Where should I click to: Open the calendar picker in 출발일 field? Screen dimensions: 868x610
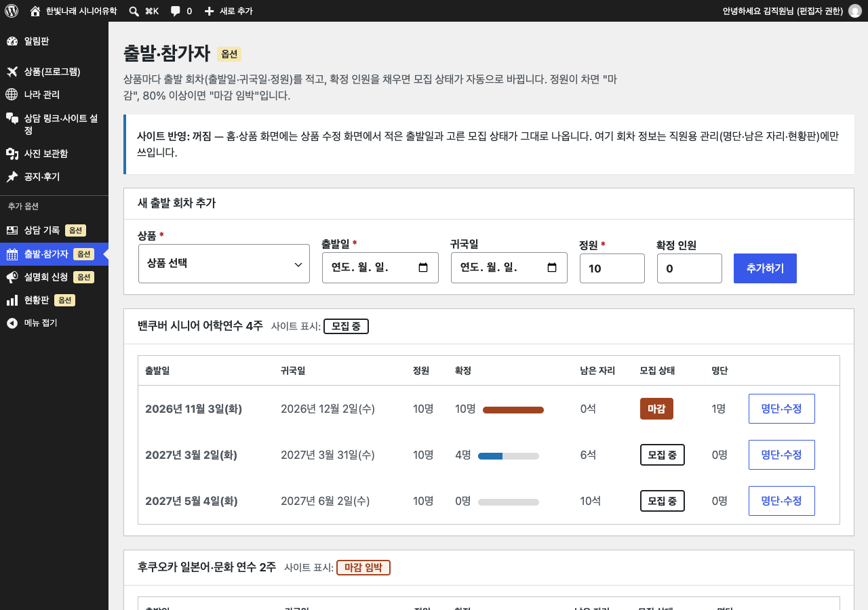(x=423, y=268)
